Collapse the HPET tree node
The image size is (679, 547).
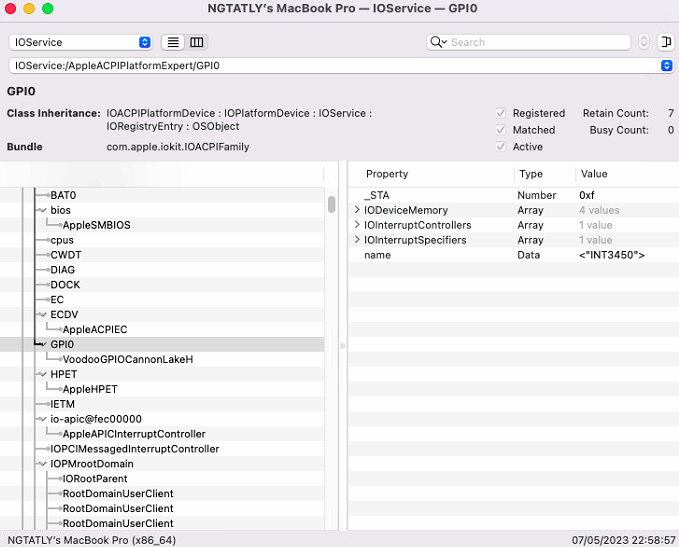pos(41,374)
